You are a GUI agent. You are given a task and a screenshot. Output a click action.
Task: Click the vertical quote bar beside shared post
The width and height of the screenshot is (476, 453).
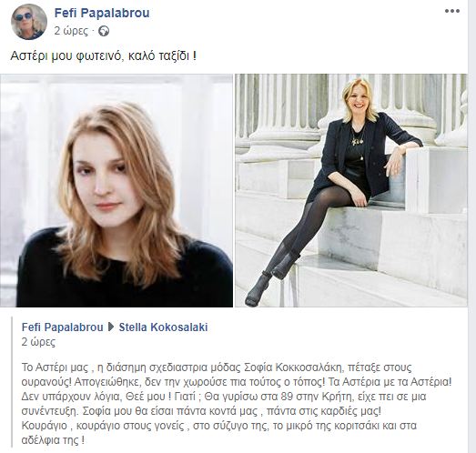click(12, 382)
